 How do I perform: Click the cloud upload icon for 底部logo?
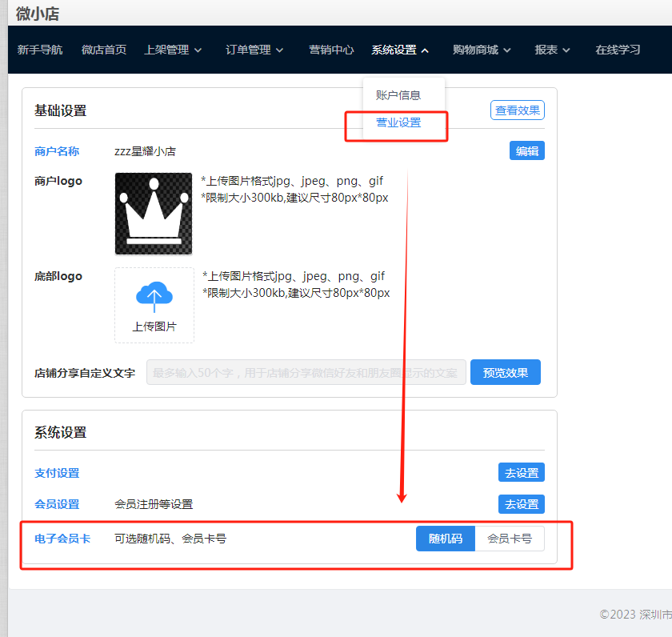[154, 296]
